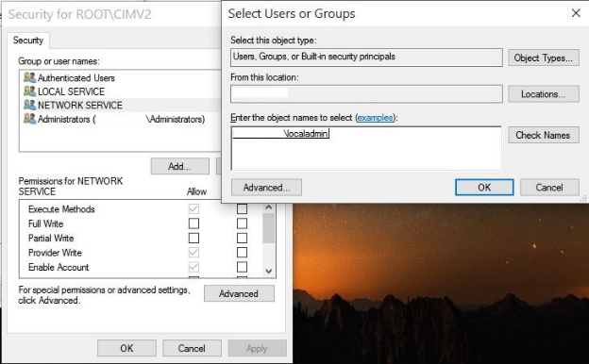The width and height of the screenshot is (589, 364).
Task: Open Advanced special permissions settings
Action: click(x=239, y=293)
